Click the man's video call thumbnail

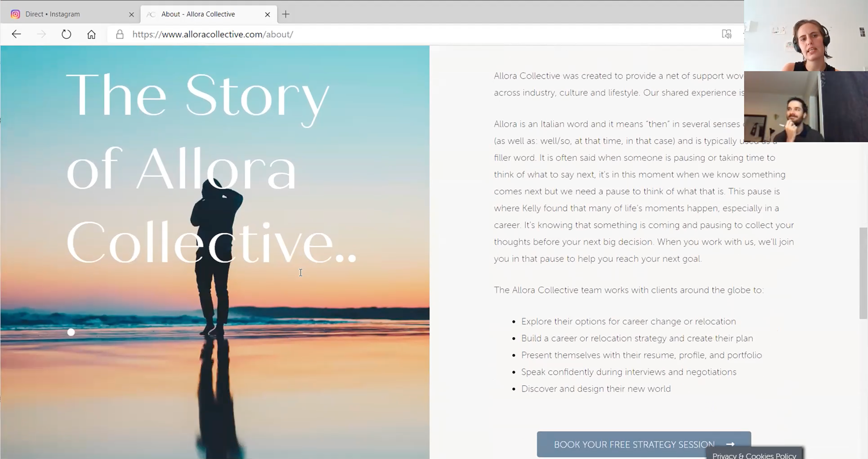point(806,107)
